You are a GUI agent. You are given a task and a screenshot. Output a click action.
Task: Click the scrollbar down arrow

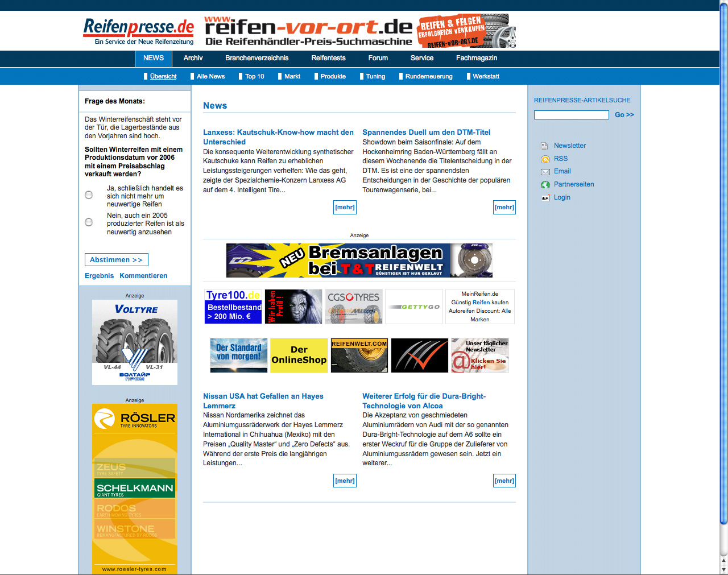tap(723, 570)
